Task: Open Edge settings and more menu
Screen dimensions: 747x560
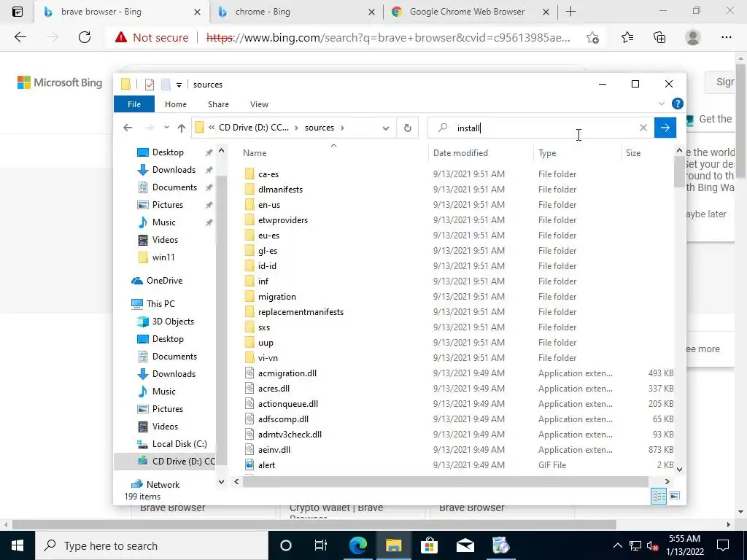Action: click(x=726, y=37)
